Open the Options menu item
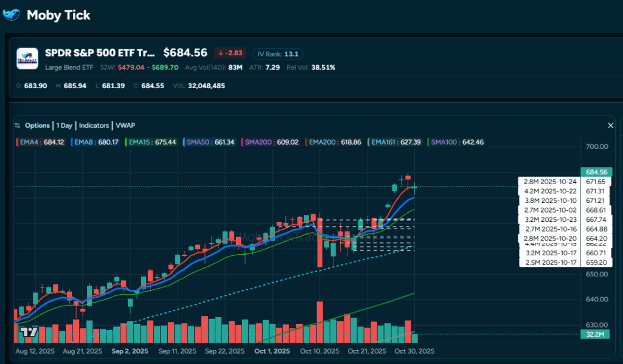Viewport: 623px width, 364px height. [37, 125]
